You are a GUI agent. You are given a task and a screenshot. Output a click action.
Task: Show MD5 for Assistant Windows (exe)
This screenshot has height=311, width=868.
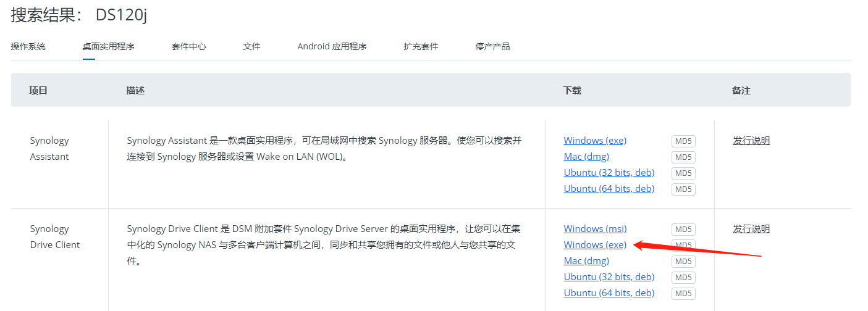[683, 141]
